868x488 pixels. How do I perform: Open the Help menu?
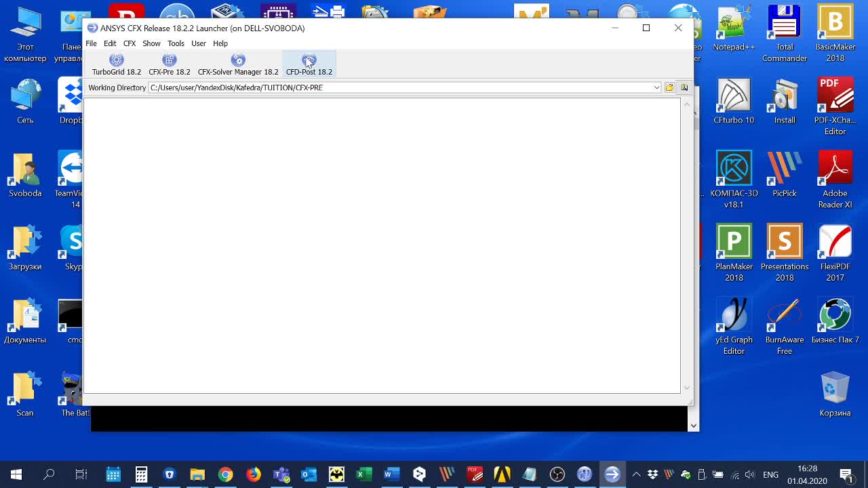[x=220, y=43]
